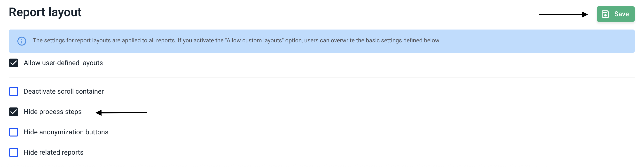Click the "Hide anonymization buttons" label text

click(x=66, y=132)
